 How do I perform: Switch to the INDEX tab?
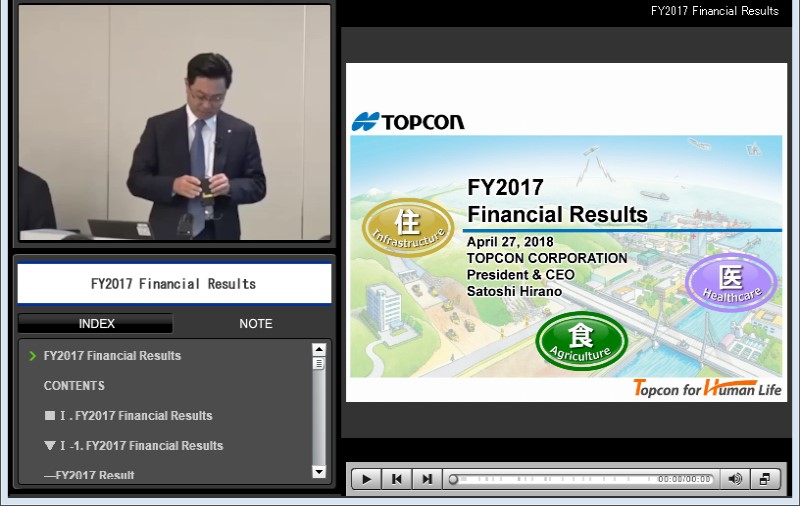click(x=96, y=323)
